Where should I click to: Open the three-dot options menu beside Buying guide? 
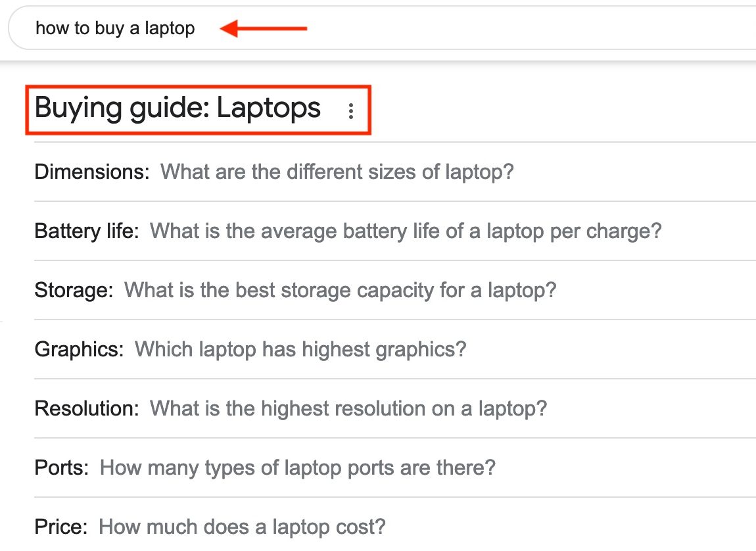pos(351,111)
